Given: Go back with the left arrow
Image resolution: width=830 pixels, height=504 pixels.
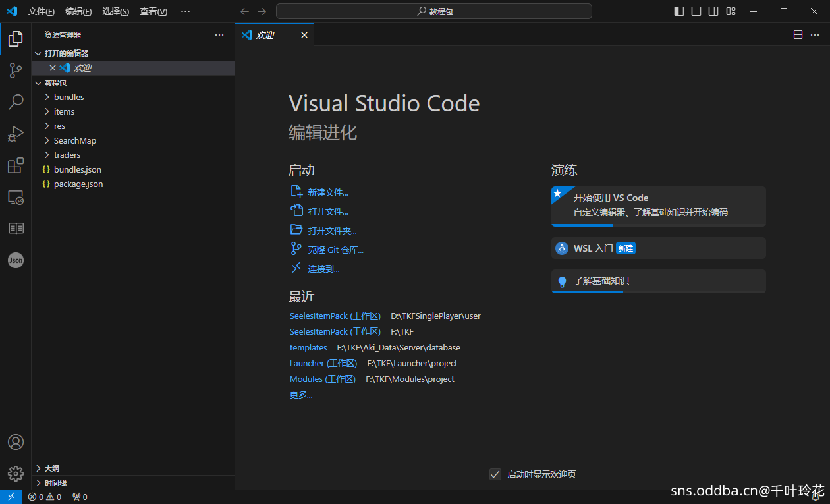Looking at the screenshot, I should click(244, 11).
